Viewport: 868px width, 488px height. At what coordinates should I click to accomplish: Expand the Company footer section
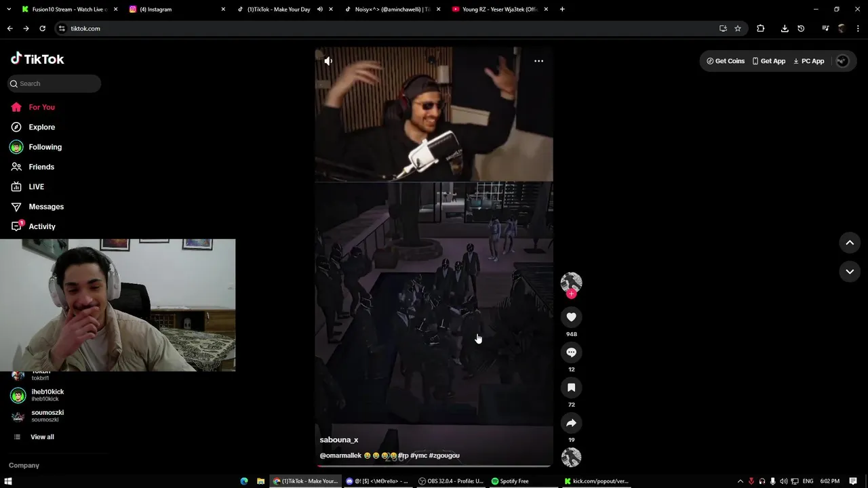point(24,466)
